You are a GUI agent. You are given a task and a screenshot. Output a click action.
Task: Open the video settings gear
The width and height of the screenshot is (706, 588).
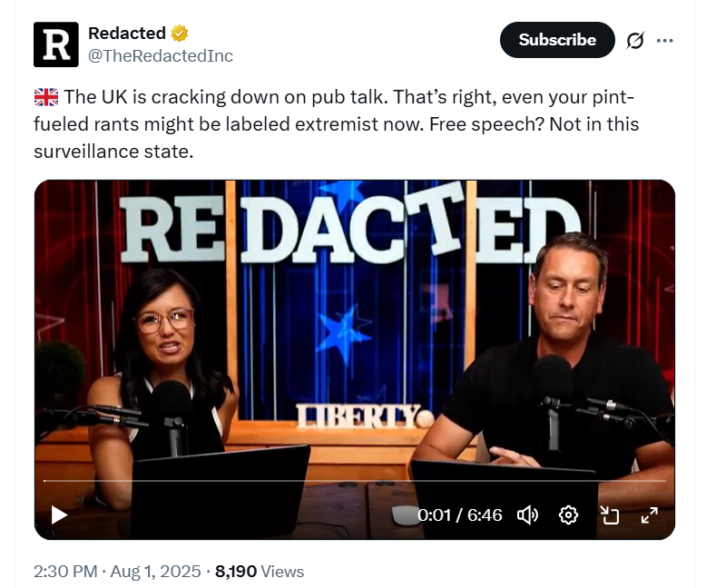[568, 515]
